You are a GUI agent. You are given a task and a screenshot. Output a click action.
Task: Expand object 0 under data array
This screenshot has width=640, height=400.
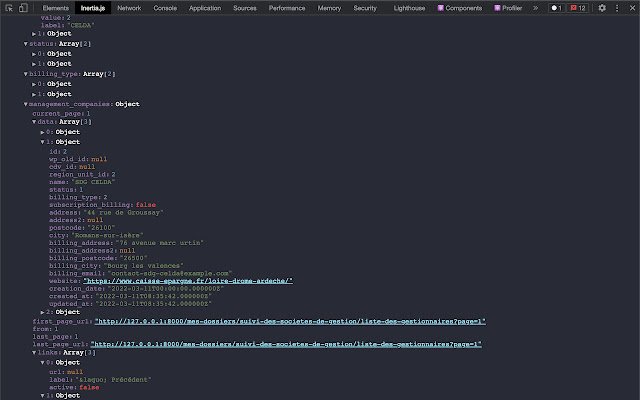[x=42, y=132]
